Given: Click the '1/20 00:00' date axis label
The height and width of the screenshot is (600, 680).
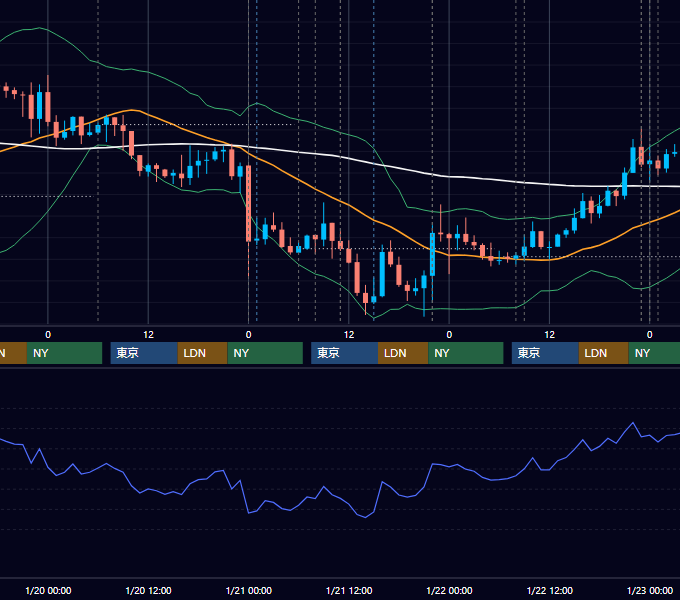Looking at the screenshot, I should click(x=48, y=590).
